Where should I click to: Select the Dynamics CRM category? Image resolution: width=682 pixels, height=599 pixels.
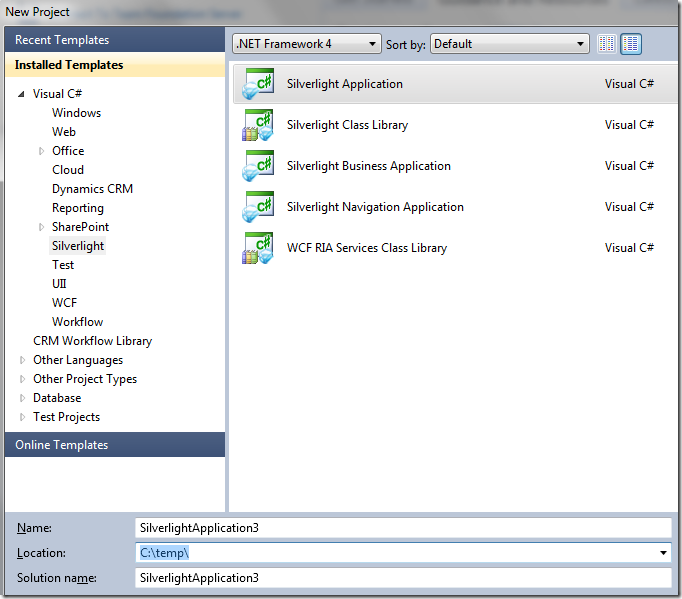click(x=92, y=189)
